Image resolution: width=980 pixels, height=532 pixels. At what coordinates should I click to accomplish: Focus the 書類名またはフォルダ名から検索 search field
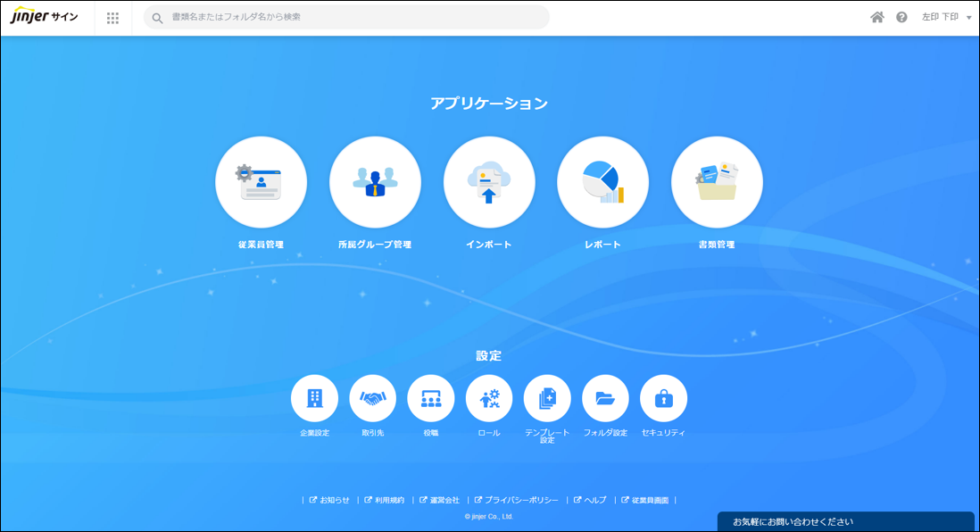coord(347,18)
